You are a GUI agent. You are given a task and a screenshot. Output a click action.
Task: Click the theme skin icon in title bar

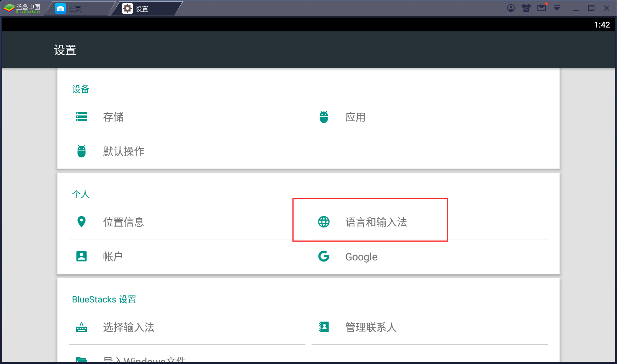click(526, 8)
